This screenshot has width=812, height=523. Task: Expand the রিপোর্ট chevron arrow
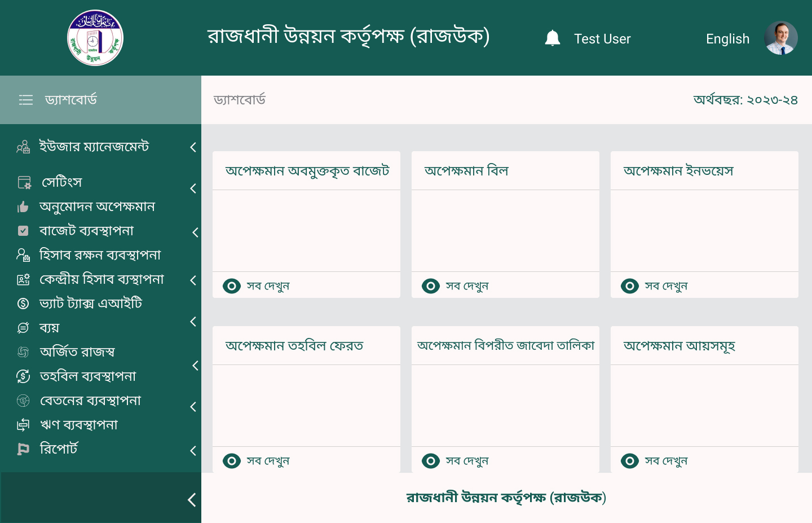[x=193, y=451]
